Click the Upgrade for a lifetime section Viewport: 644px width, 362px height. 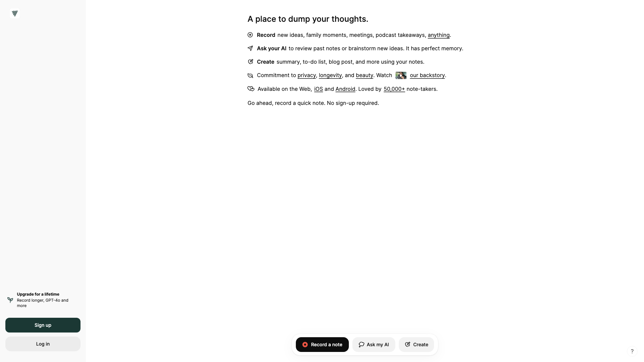(43, 300)
